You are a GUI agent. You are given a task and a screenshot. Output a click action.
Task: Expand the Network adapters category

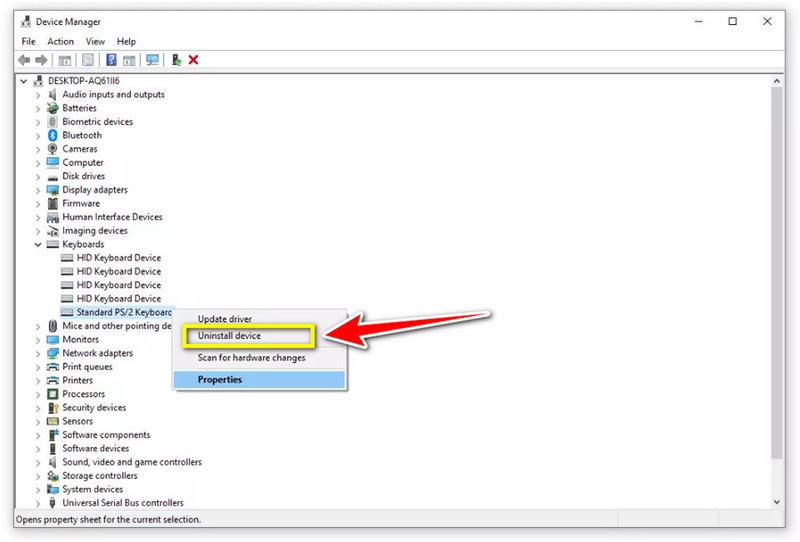pyautogui.click(x=38, y=354)
